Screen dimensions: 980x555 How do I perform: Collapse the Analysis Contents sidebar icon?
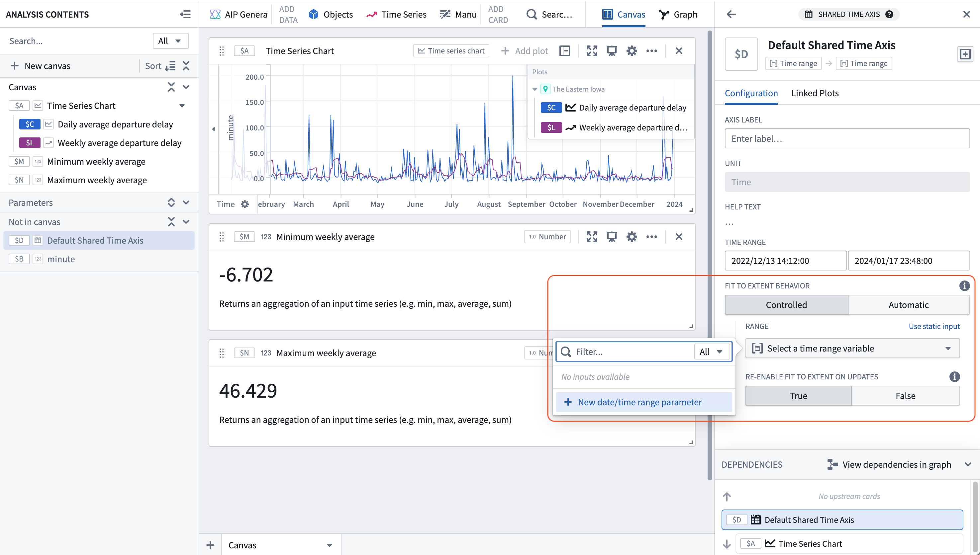tap(185, 15)
